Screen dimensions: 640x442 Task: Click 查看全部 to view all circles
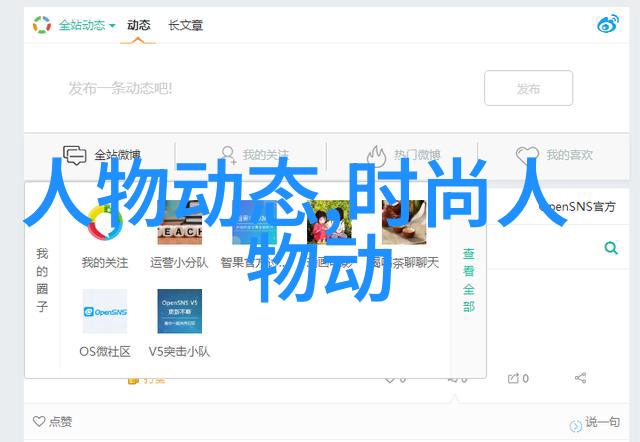468,280
